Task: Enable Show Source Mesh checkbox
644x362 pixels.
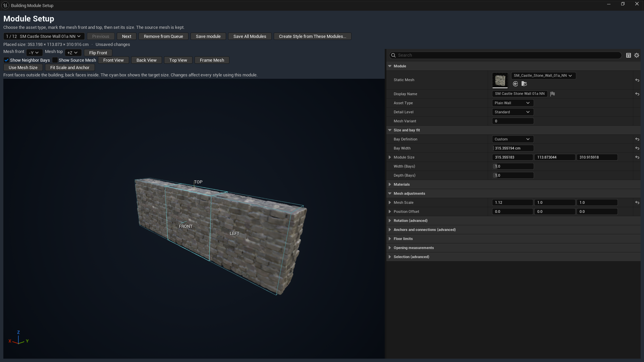Action: point(55,60)
